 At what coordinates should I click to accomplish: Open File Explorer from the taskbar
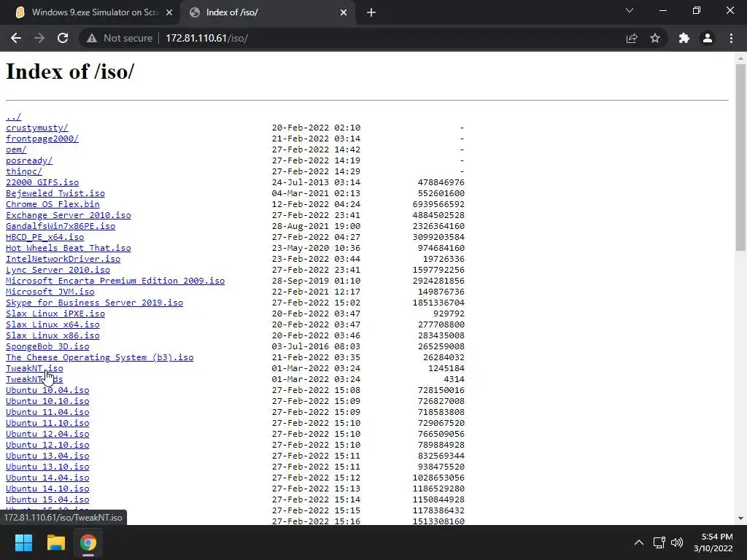[x=55, y=542]
